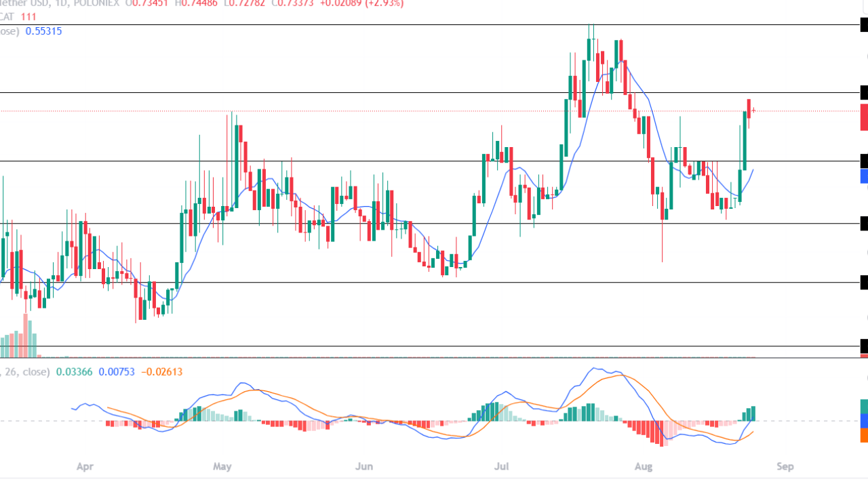
Task: Click the MACD legend text '26, close)'
Action: coord(25,371)
